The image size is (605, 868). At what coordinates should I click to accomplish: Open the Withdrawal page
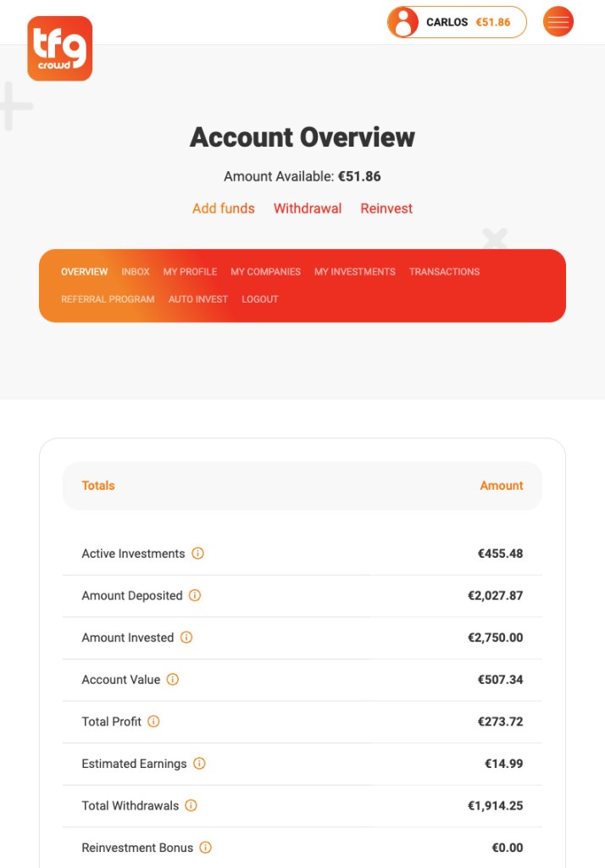pos(308,209)
